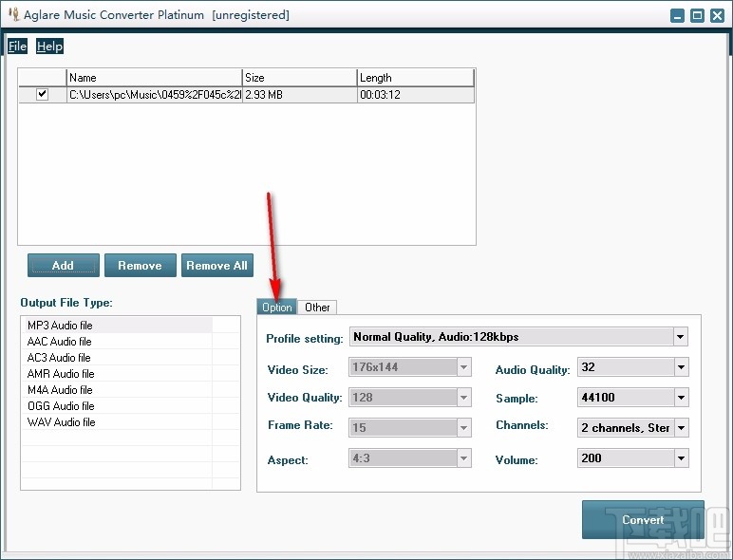
Task: Select the C:\Users\pc\Music file name cell
Action: [155, 95]
